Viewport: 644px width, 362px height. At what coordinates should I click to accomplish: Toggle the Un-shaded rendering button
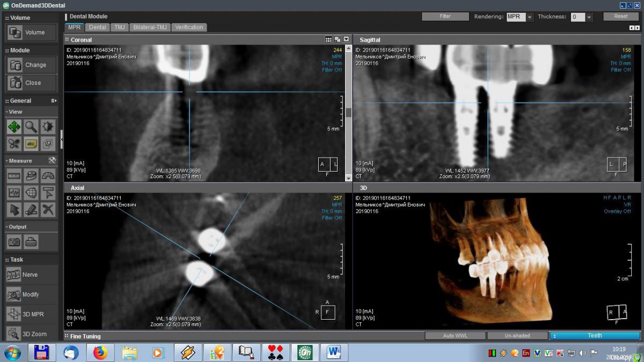517,336
